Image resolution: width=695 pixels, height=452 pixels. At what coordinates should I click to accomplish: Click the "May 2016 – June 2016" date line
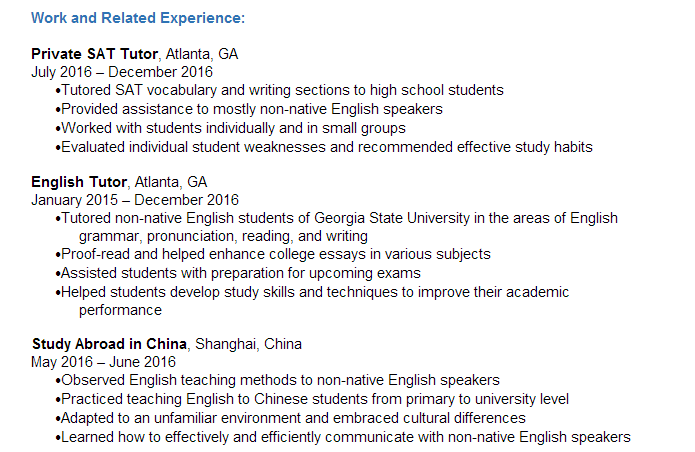pyautogui.click(x=103, y=362)
